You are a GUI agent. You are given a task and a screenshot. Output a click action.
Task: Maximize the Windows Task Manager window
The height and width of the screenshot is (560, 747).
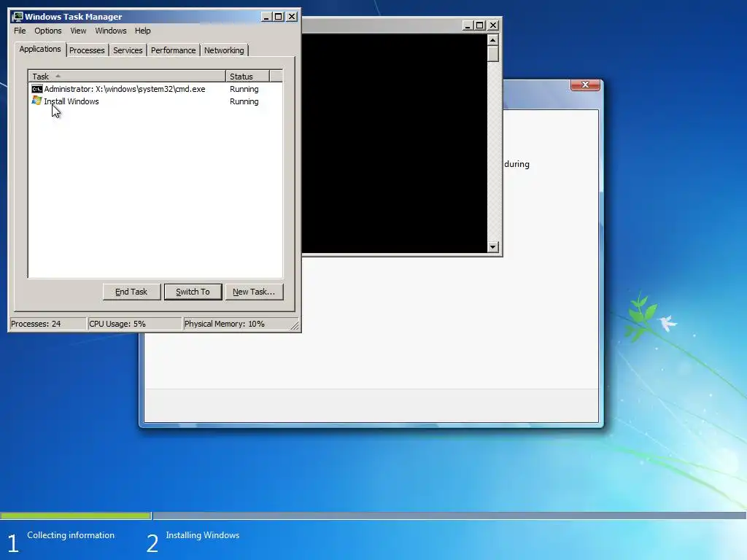click(279, 17)
